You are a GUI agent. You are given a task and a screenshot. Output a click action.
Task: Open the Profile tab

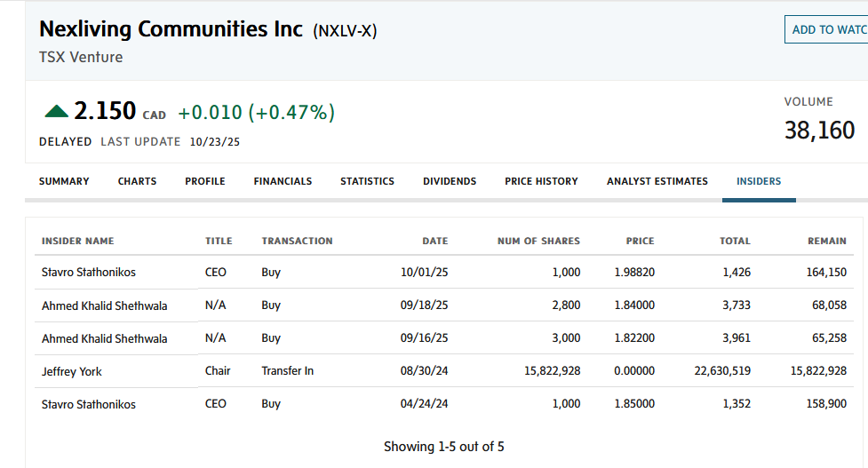[205, 181]
